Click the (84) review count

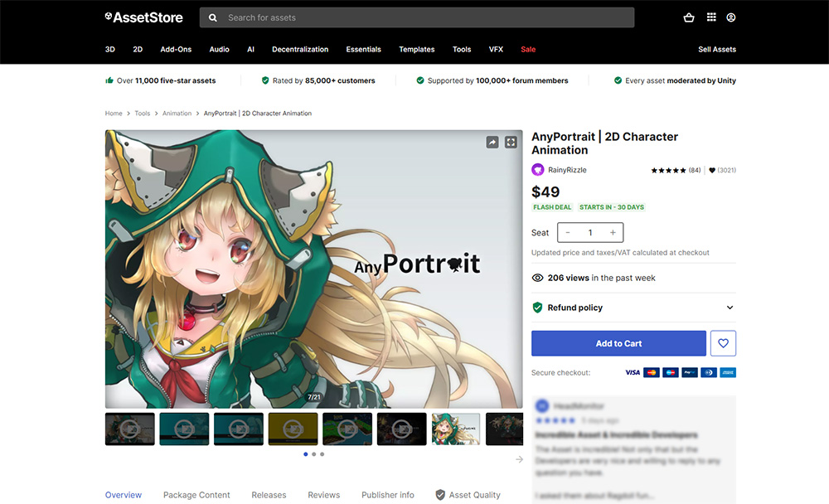point(695,170)
